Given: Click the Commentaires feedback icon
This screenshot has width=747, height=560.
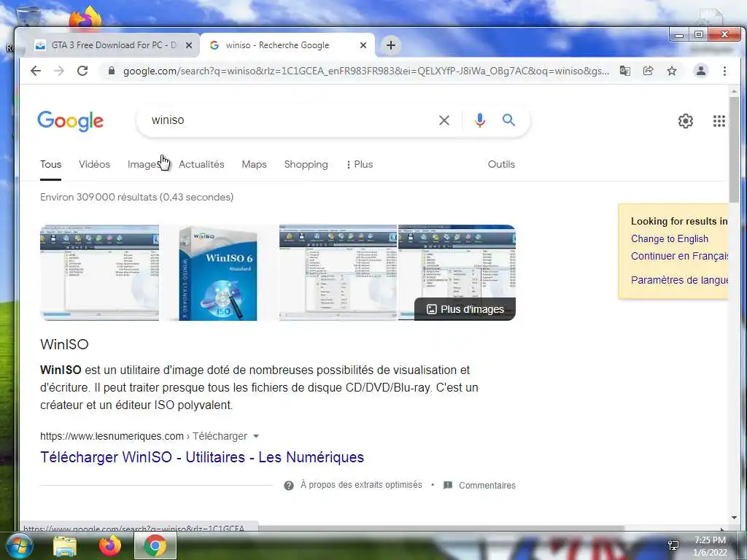Looking at the screenshot, I should 448,485.
